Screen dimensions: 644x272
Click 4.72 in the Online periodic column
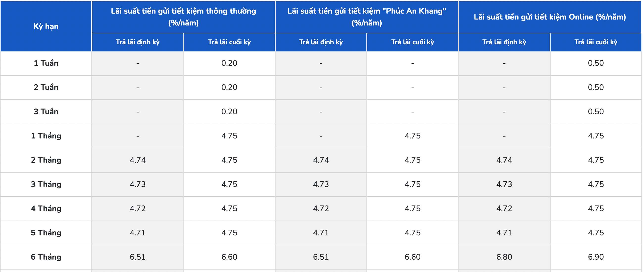(504, 208)
